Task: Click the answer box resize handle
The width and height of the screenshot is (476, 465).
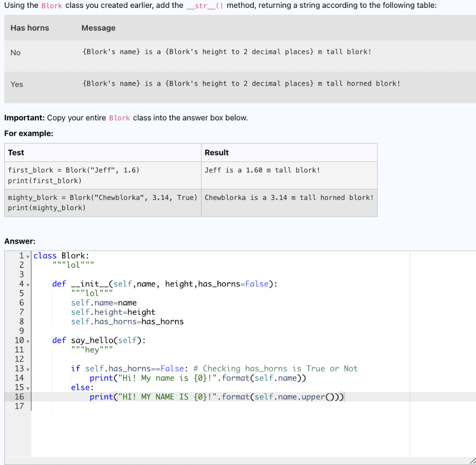Action: point(472,461)
